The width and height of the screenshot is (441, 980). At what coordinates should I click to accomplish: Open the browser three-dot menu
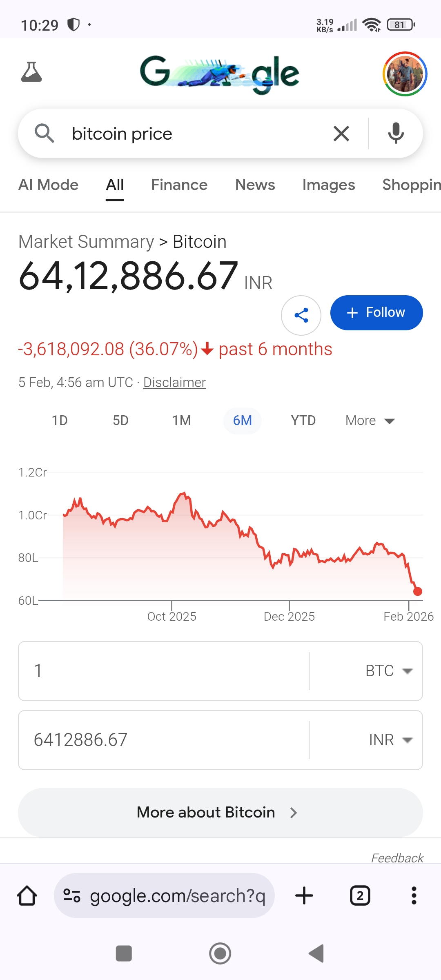414,895
